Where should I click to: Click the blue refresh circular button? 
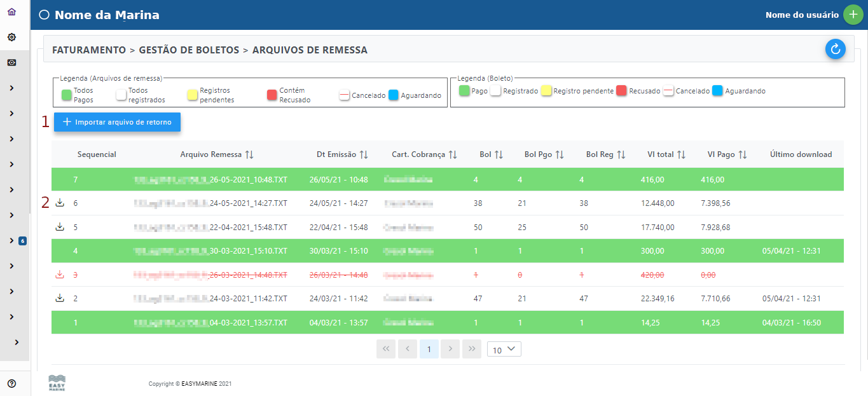[x=835, y=49]
